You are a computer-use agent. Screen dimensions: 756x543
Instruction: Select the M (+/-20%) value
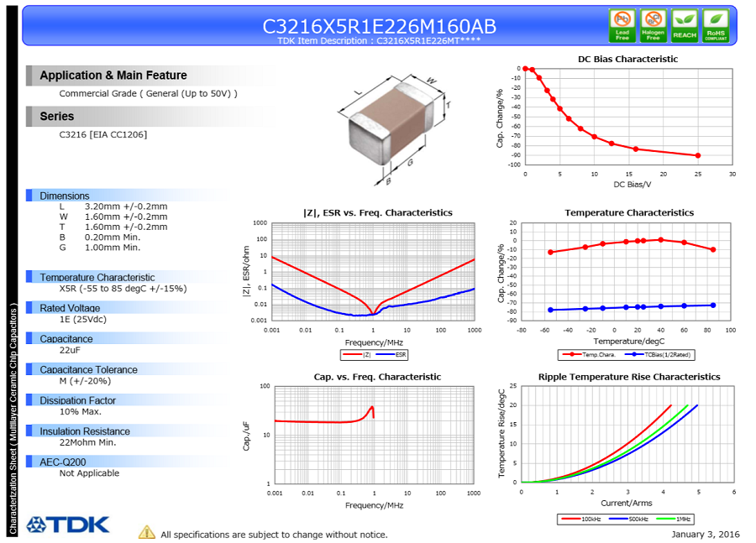[85, 381]
